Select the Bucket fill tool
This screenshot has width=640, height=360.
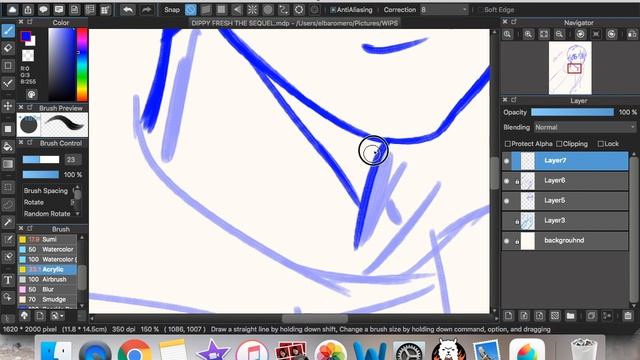click(8, 147)
